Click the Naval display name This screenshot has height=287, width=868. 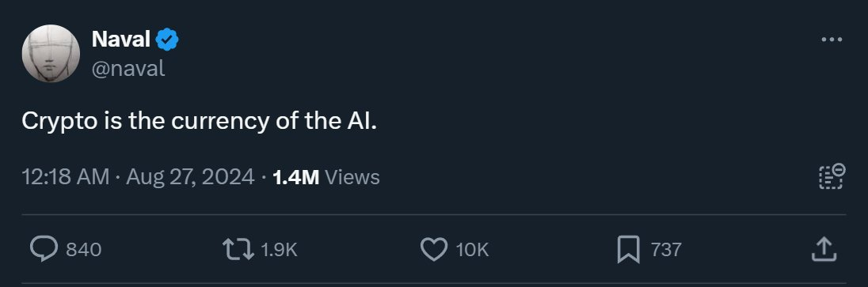click(120, 39)
